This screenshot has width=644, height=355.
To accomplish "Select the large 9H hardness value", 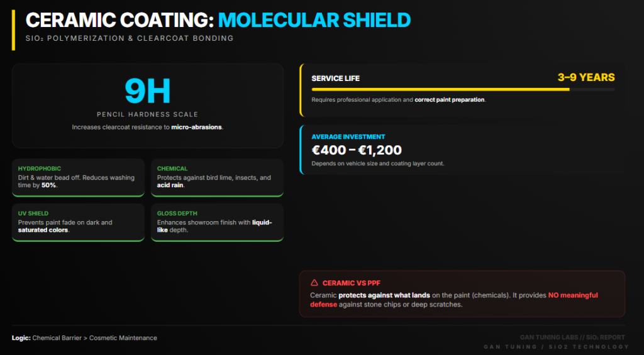I will 147,91.
